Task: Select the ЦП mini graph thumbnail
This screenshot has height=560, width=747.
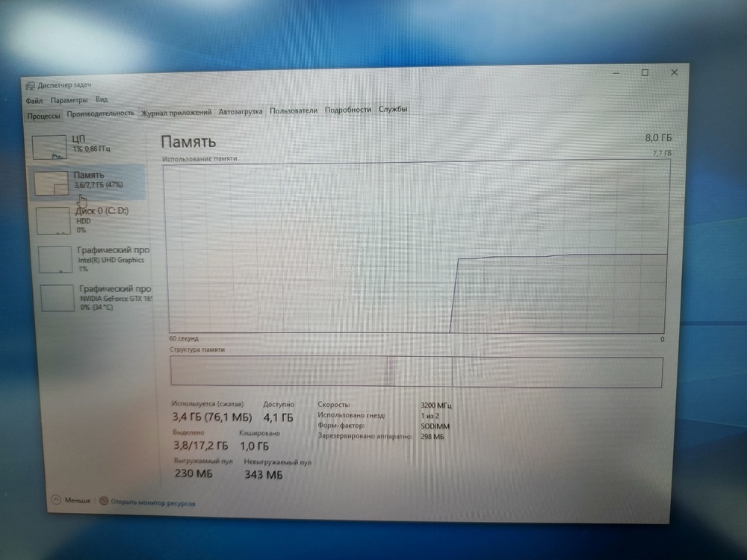Action: 49,146
